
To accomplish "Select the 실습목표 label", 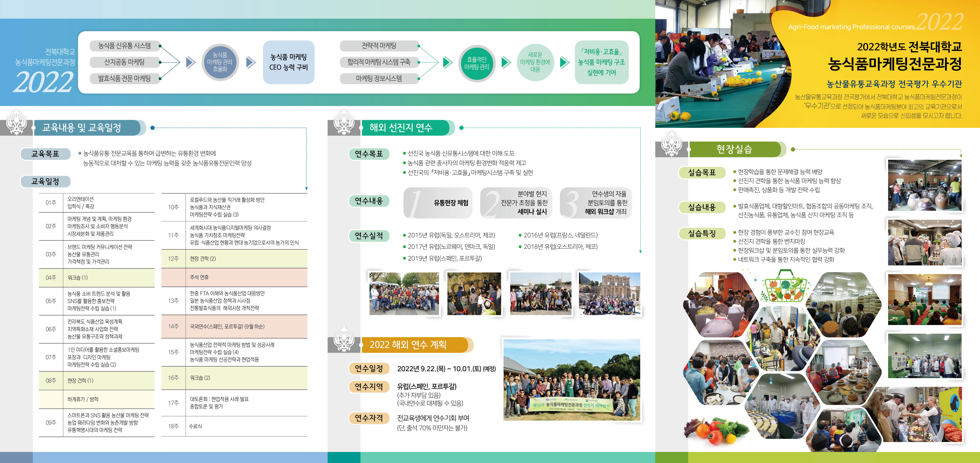I will pyautogui.click(x=702, y=173).
